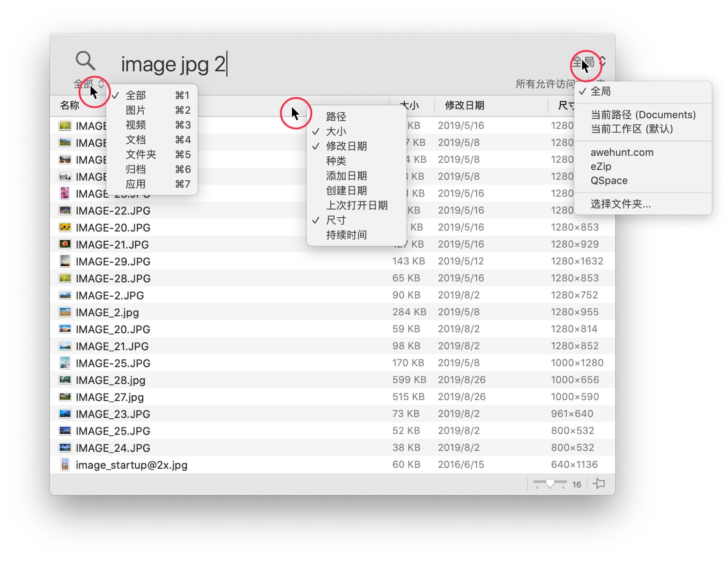The image size is (728, 562).
Task: Click the pin window icon
Action: 599,484
